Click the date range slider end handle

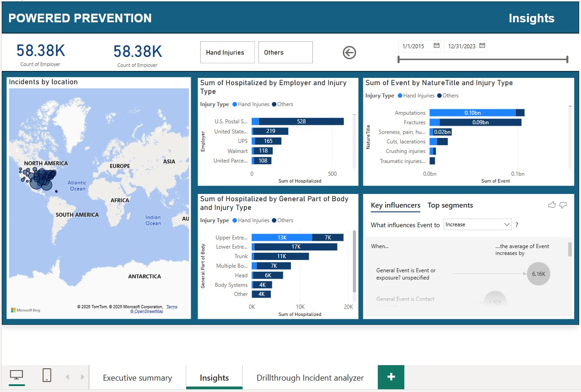point(567,59)
